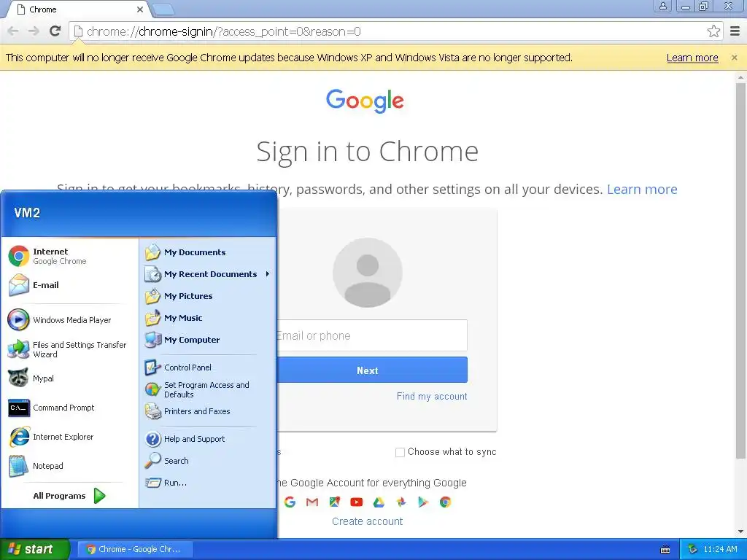This screenshot has width=747, height=560.
Task: Select Chrome - Google Chrome taskbar button
Action: pos(135,549)
